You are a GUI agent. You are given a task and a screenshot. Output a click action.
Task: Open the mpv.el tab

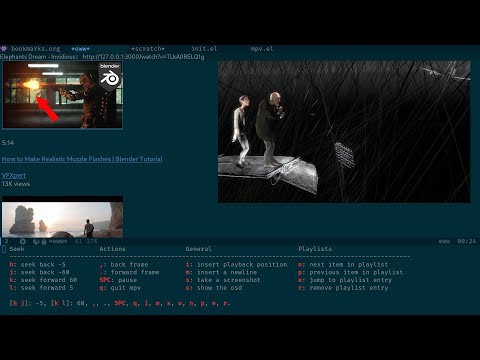(x=262, y=49)
